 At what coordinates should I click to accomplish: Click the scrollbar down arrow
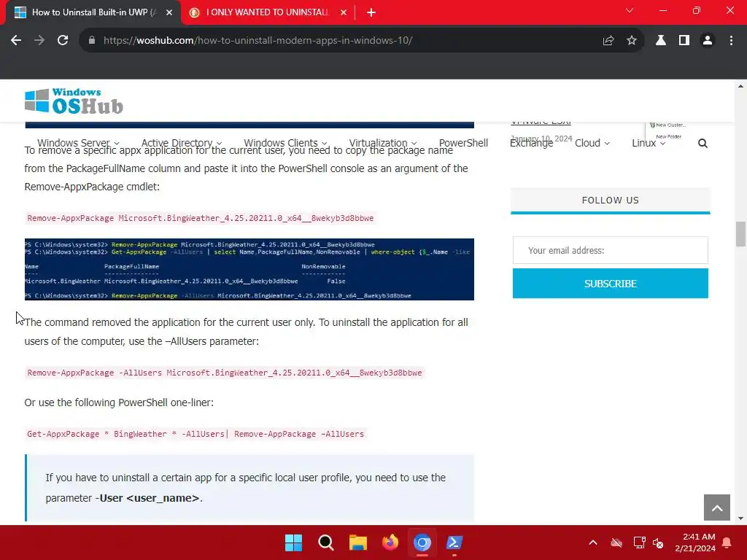pos(740,518)
